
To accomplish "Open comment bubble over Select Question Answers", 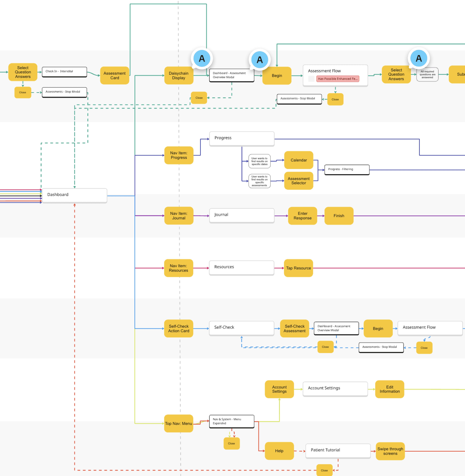I will click(x=419, y=58).
